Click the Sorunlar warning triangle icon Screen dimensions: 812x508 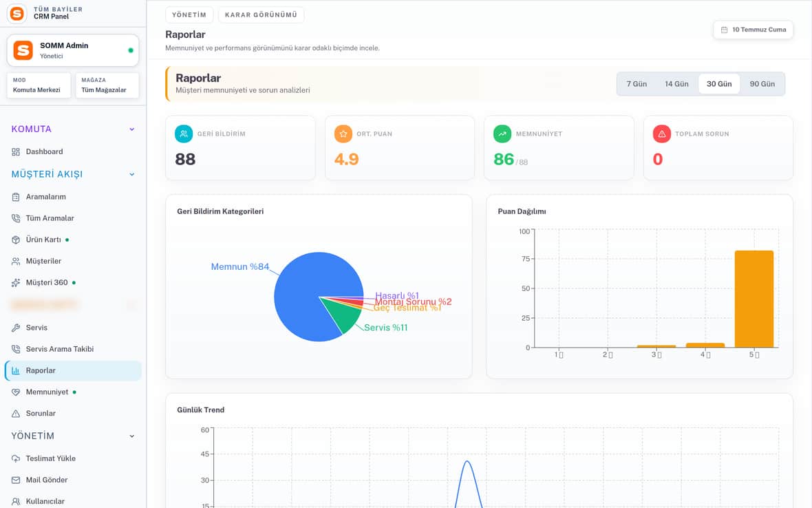click(16, 413)
